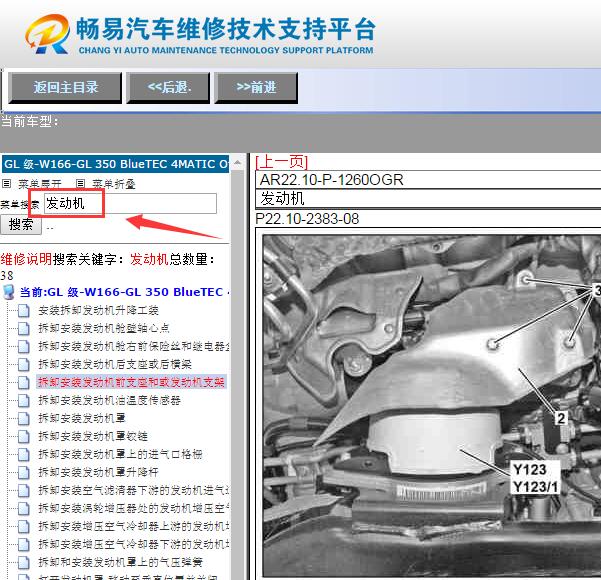Click document icon for 拆卸安装发动机油温度传感器
This screenshot has width=601, height=580.
click(x=24, y=400)
